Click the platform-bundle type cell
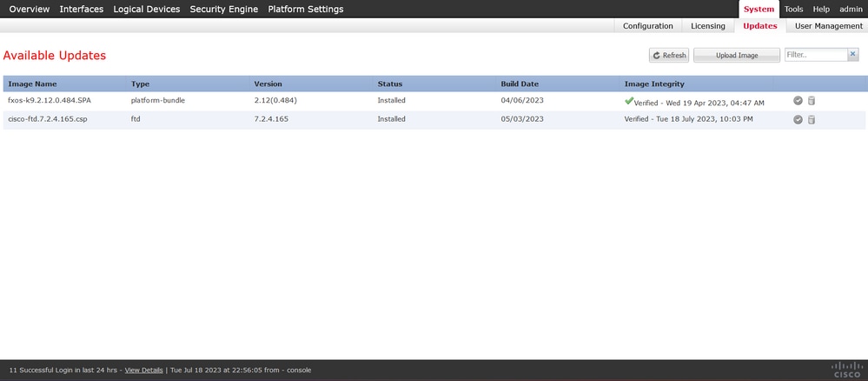Screen dimensions: 868x381 pos(158,100)
